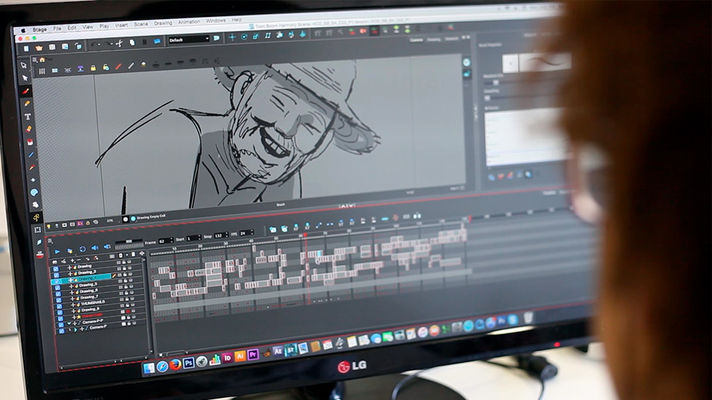Open the Animation menu

coord(188,21)
